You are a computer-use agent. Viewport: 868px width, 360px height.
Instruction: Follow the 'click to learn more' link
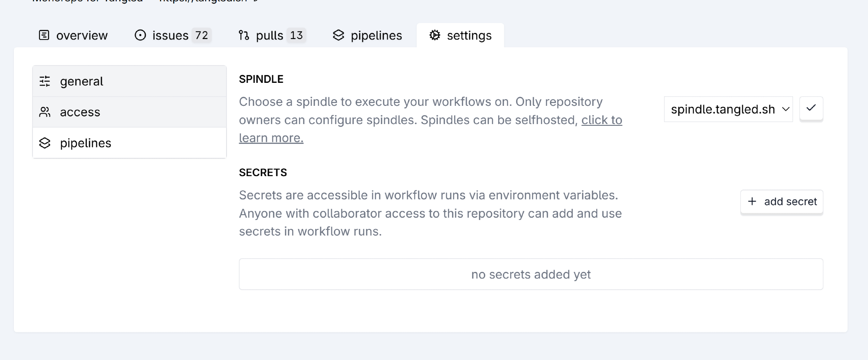click(602, 120)
